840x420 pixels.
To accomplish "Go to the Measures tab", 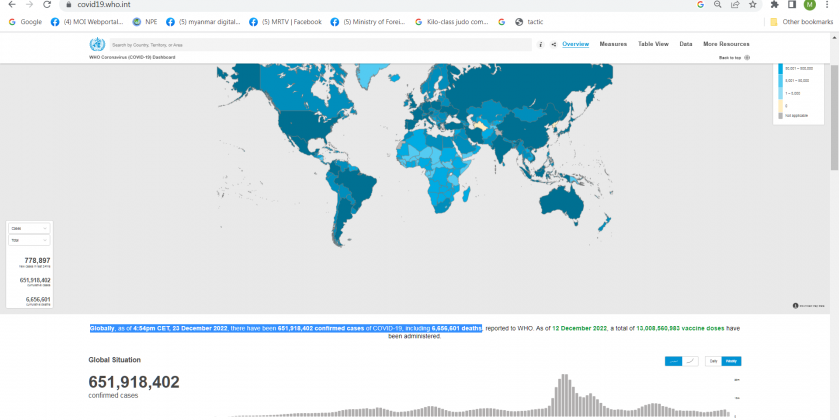I will click(x=613, y=44).
